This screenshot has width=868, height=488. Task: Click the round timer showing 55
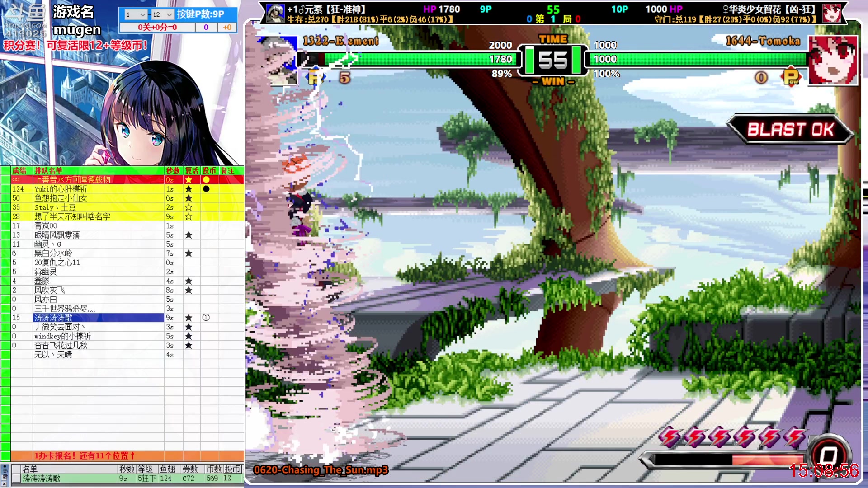click(552, 60)
